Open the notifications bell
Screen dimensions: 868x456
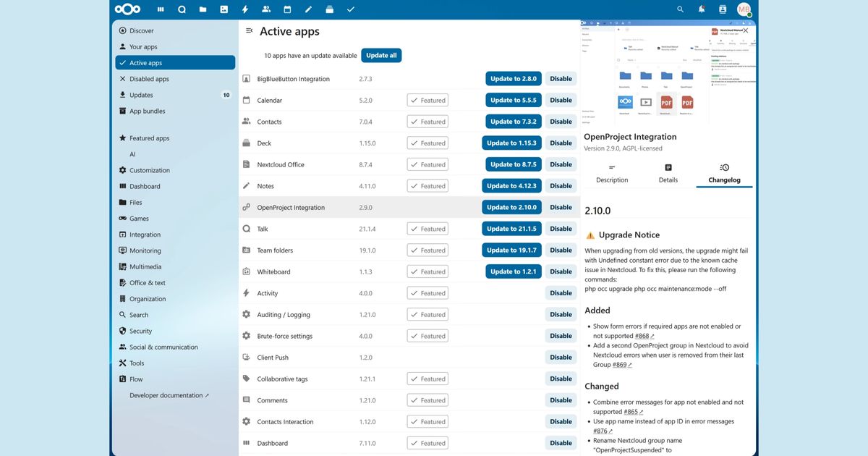pos(701,9)
